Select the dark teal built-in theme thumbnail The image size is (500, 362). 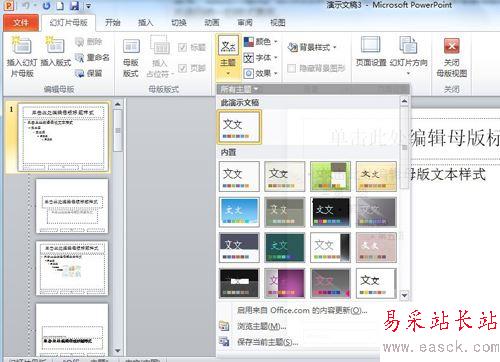[x=285, y=247]
